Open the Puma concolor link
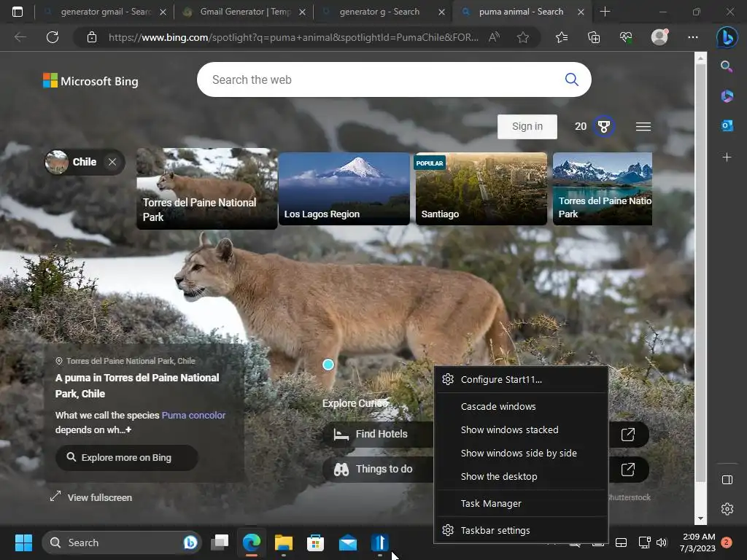The width and height of the screenshot is (747, 560). coord(193,415)
